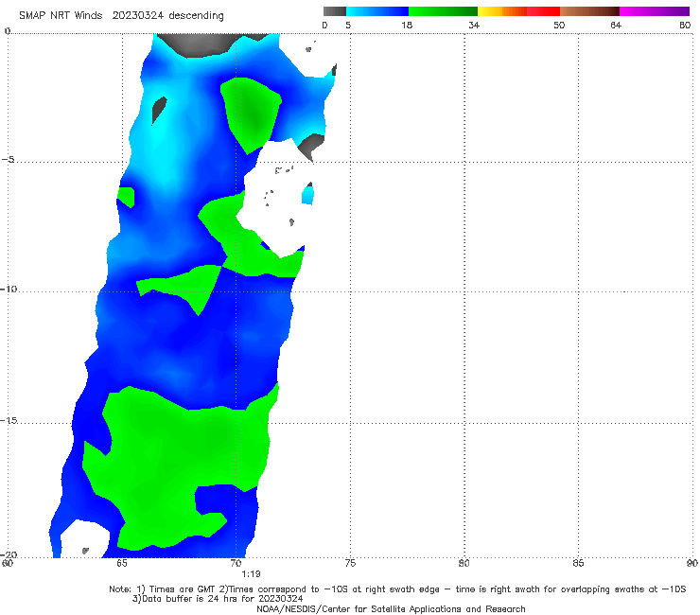Click the '80' label at color bar's end
Image resolution: width=700 pixels, height=615 pixels.
coord(685,26)
